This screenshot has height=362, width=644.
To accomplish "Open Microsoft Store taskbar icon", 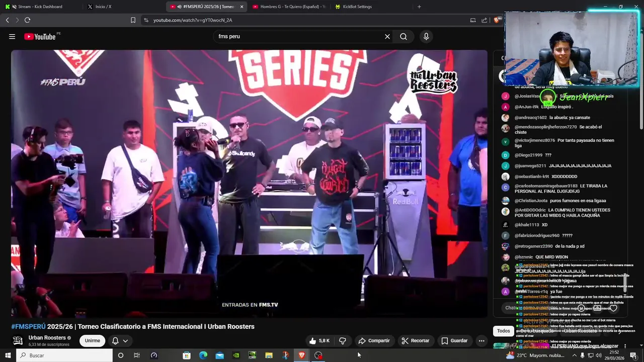I will pos(187,355).
